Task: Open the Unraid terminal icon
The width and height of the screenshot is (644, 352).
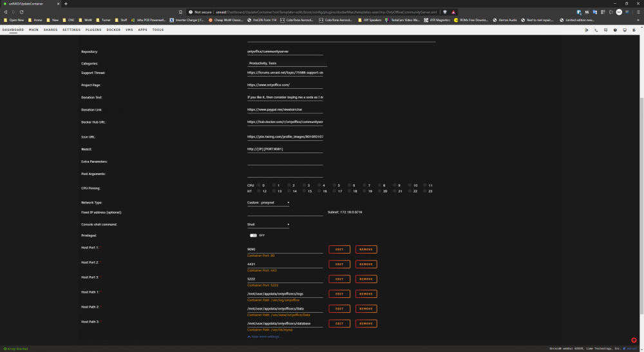Action: click(x=596, y=30)
